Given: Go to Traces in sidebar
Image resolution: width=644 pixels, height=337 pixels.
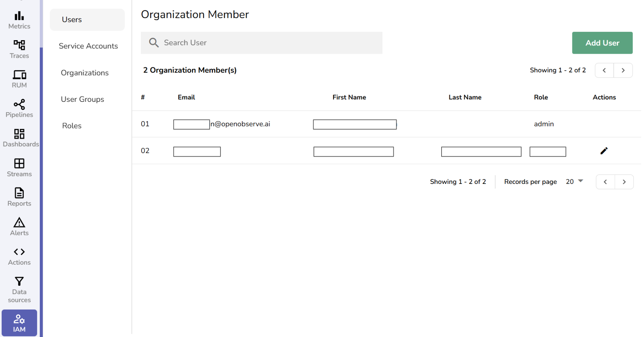Looking at the screenshot, I should (x=19, y=45).
